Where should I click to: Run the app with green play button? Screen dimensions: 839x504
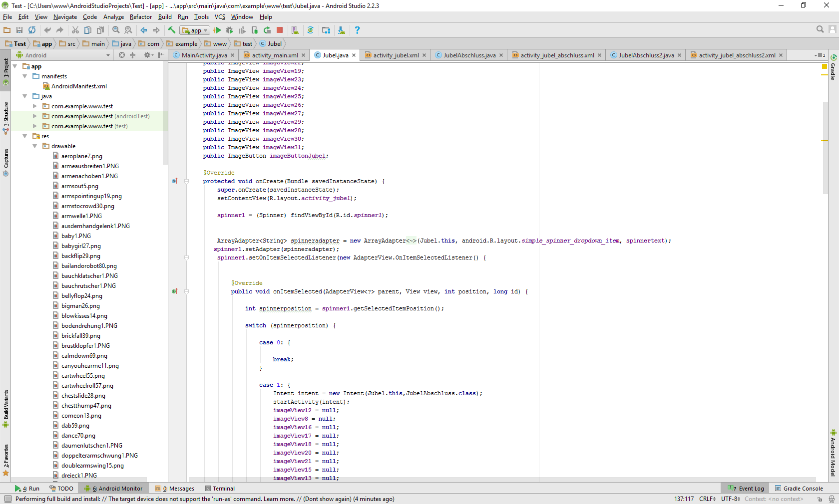coord(217,30)
